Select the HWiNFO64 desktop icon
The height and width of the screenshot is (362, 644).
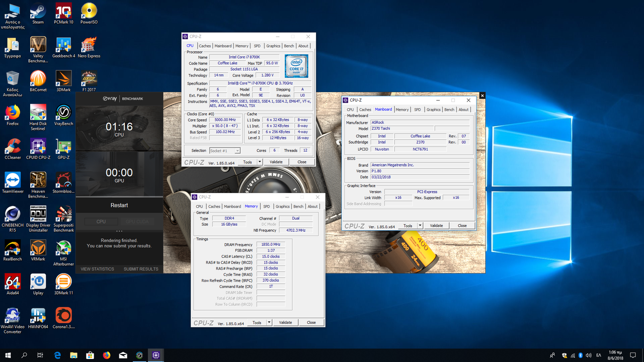point(38,317)
